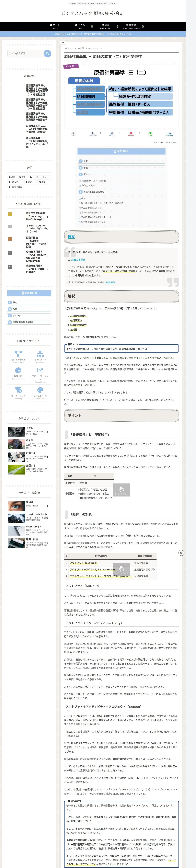196x868 pixels.
Task: Open the 知識 nav menu item
Action: point(105,26)
